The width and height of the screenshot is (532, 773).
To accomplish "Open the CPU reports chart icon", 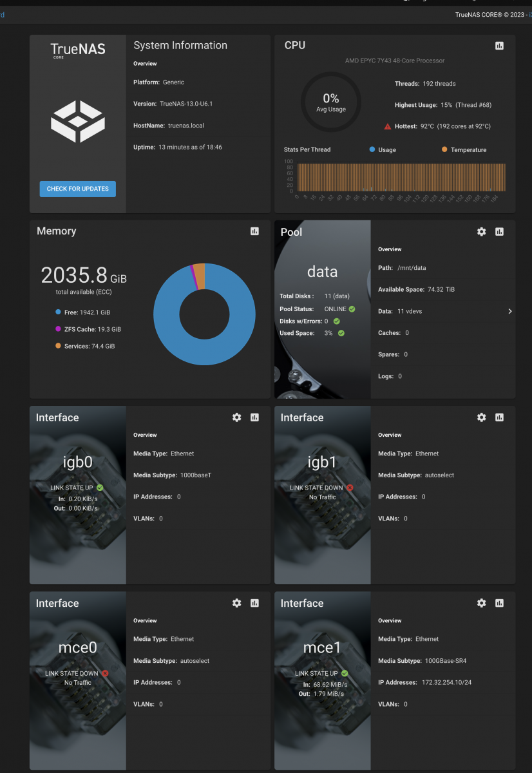I will pos(499,46).
